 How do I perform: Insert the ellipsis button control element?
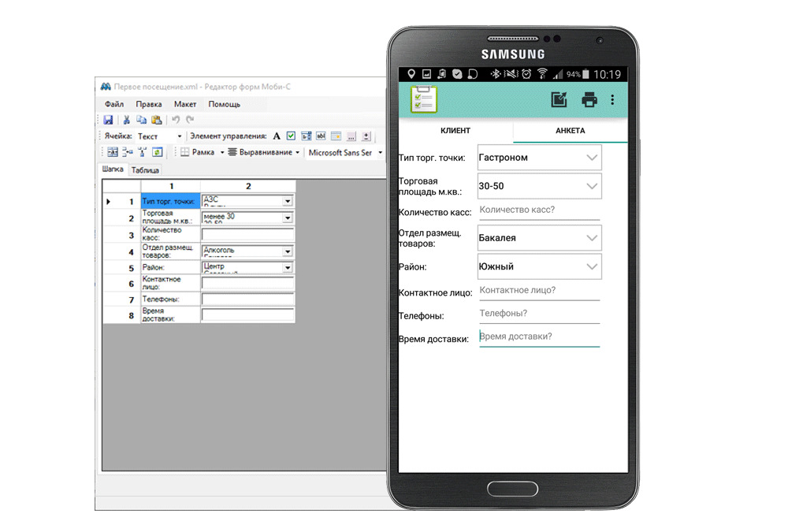coord(351,136)
